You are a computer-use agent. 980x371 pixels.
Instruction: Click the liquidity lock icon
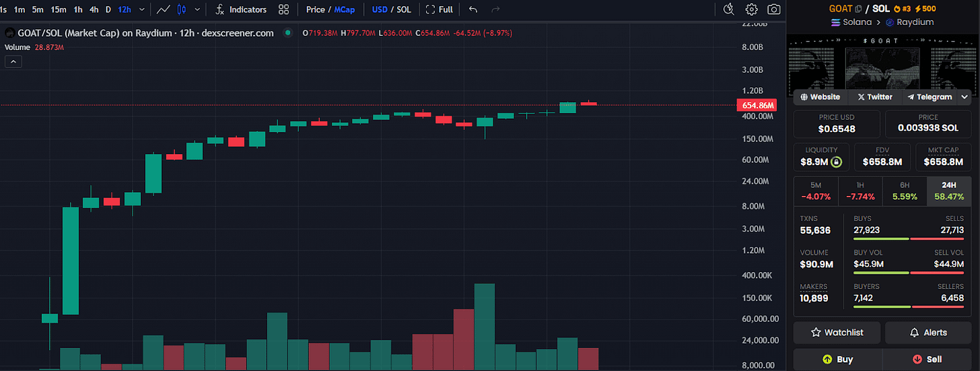coord(836,162)
